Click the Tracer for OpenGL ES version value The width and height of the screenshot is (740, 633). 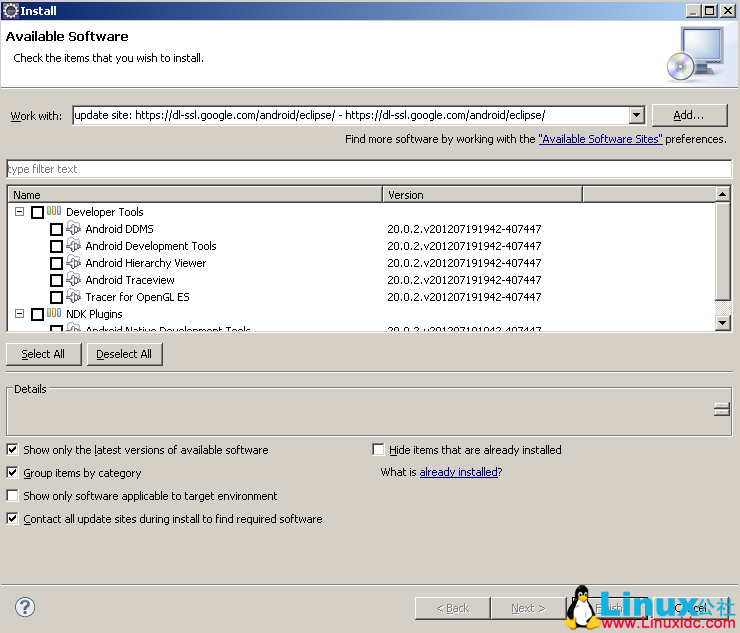[x=464, y=297]
